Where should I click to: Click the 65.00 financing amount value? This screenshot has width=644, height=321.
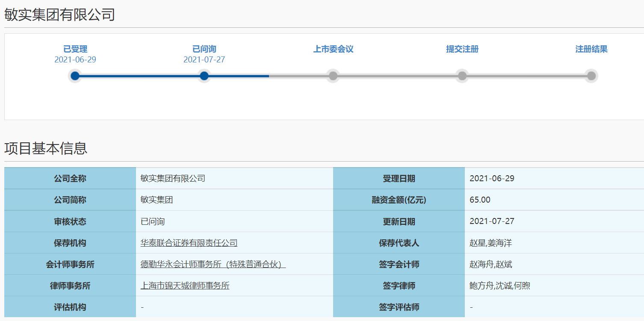tap(480, 200)
